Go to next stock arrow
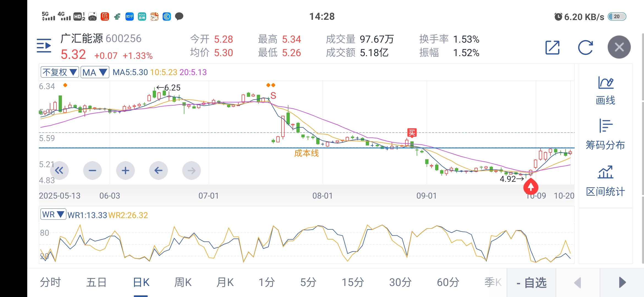 [x=622, y=283]
